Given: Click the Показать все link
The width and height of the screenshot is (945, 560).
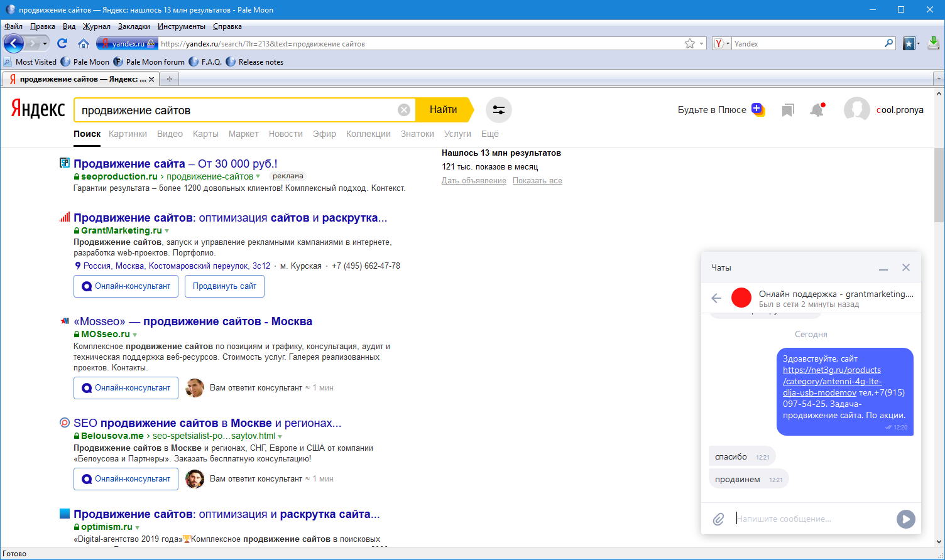Looking at the screenshot, I should pos(537,181).
